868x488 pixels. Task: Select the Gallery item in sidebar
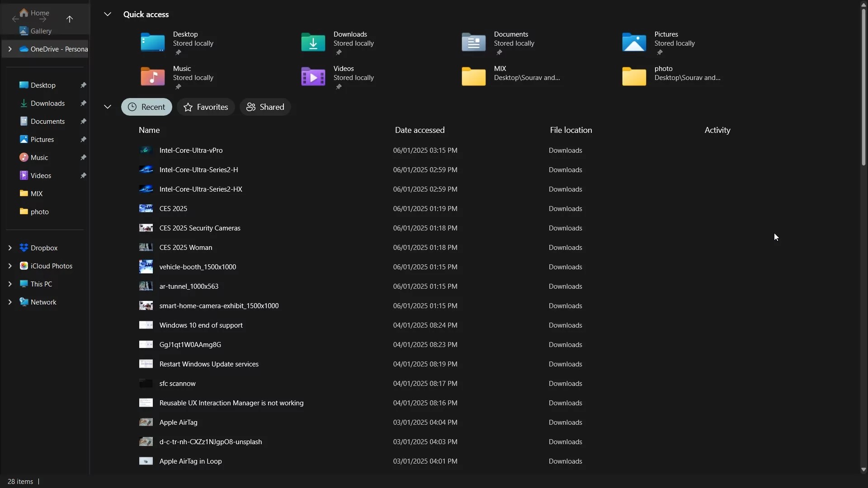40,30
